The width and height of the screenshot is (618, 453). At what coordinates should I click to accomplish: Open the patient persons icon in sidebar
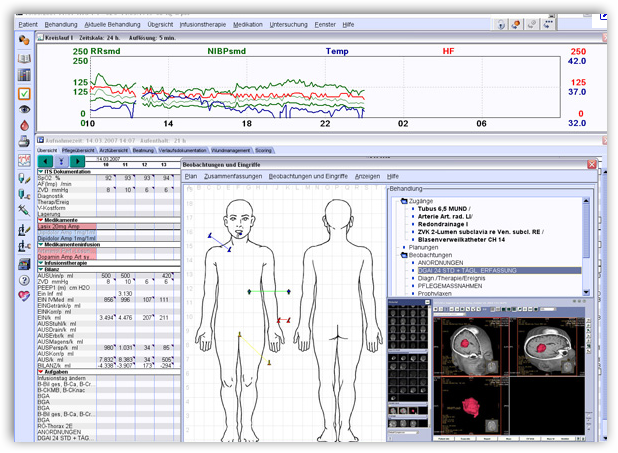click(24, 39)
